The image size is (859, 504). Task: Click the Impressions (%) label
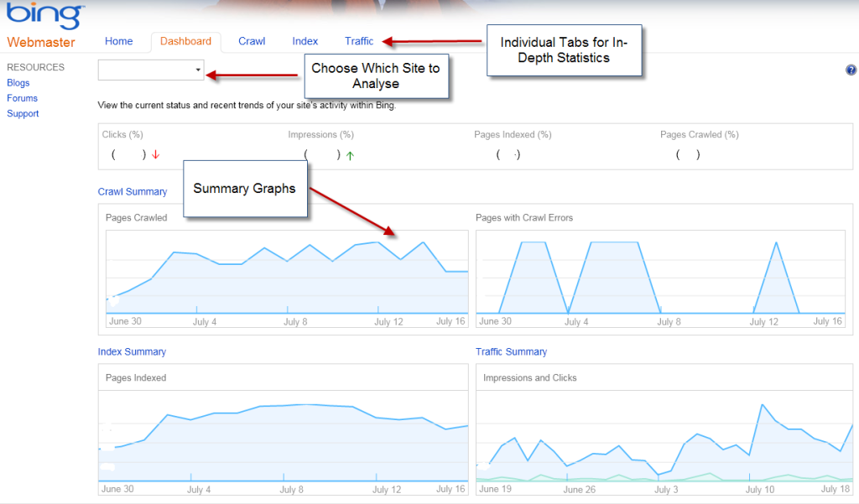321,135
